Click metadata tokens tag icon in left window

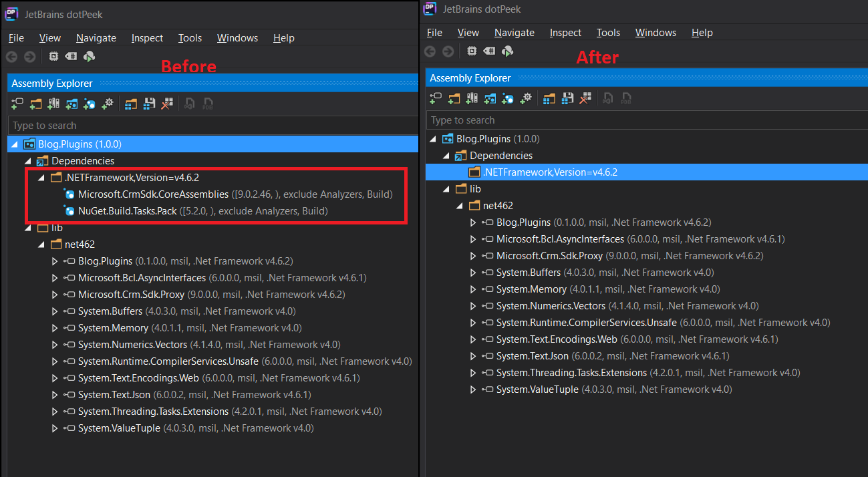pyautogui.click(x=71, y=57)
